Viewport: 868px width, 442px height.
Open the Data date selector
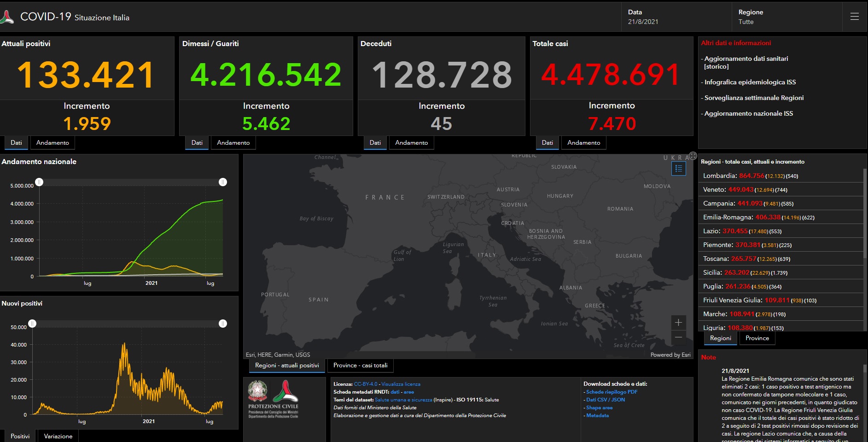coord(675,17)
